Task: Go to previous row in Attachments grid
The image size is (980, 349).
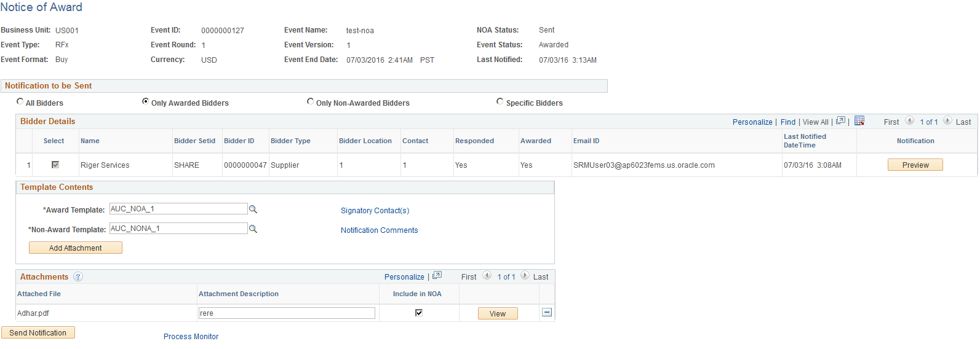Action: pos(487,276)
